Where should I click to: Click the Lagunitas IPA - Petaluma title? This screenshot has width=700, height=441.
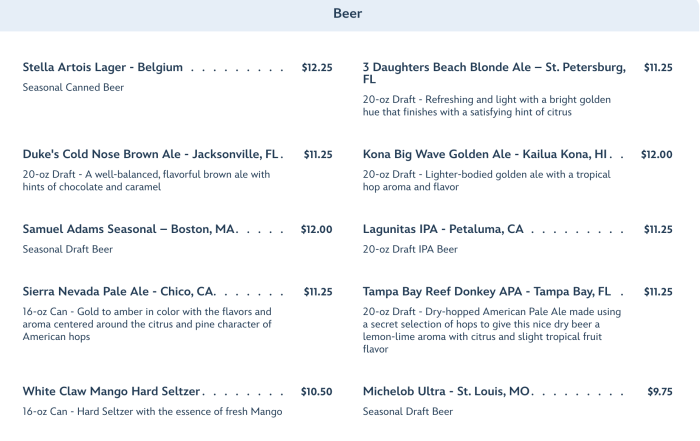(x=443, y=229)
